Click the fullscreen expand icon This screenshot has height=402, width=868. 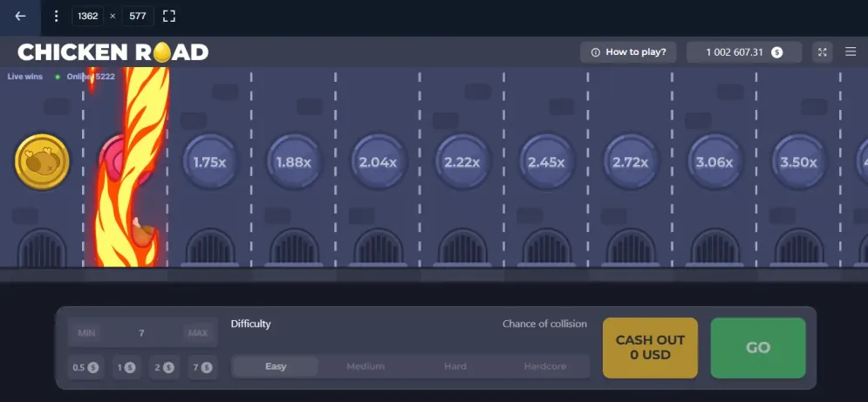pyautogui.click(x=823, y=52)
